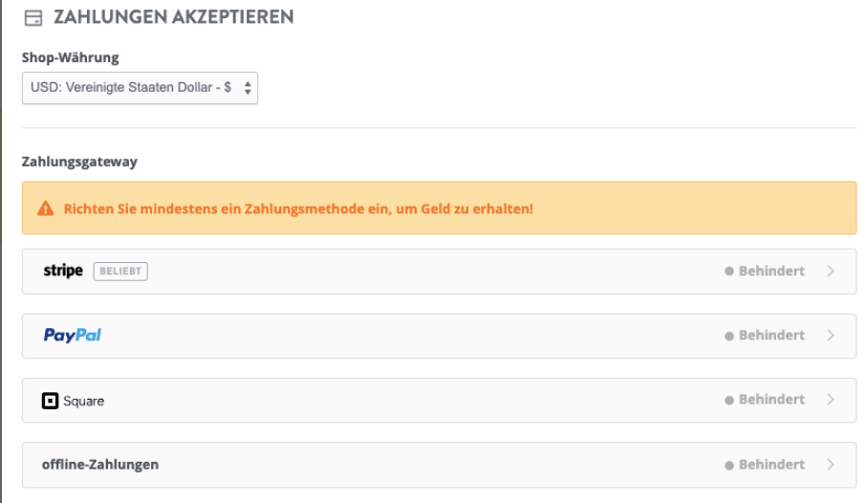Expand offline-Zahlungen via the right chevron
This screenshot has width=868, height=503.
click(831, 465)
